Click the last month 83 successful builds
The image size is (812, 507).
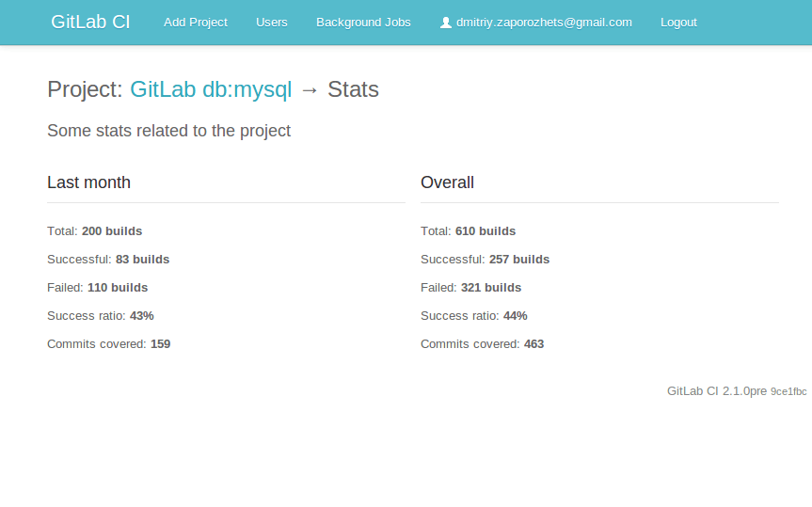[142, 260]
